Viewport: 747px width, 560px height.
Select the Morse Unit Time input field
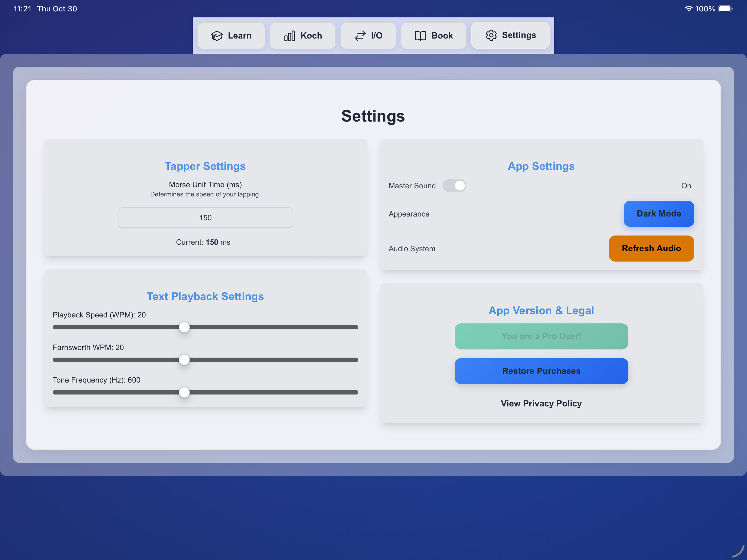(205, 218)
